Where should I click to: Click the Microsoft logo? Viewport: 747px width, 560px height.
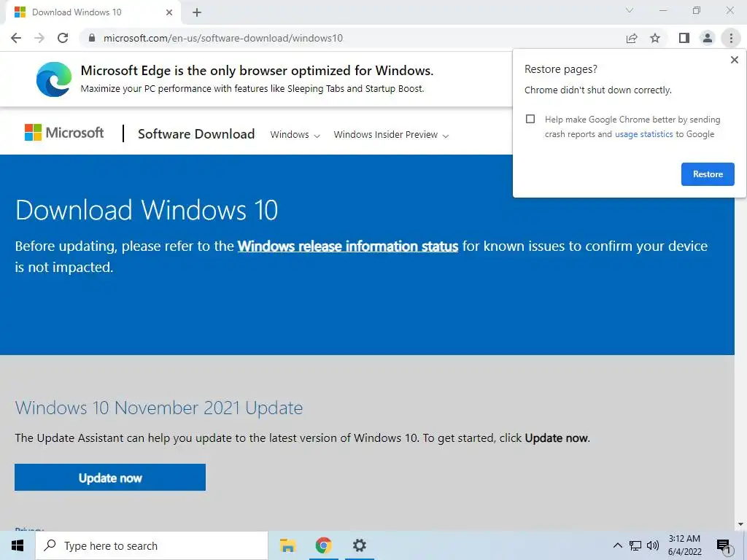[x=64, y=133]
